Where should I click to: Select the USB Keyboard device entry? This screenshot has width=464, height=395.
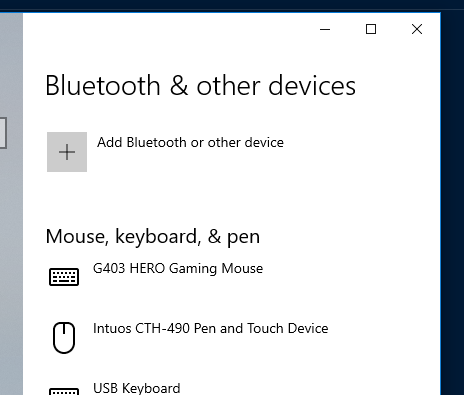[x=137, y=388]
